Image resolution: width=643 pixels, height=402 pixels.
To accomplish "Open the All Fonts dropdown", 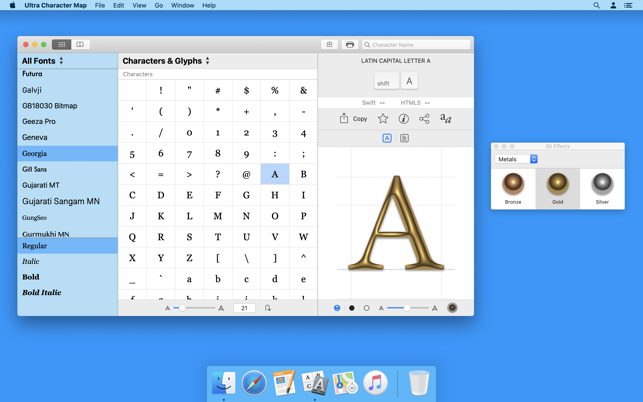I will click(43, 61).
